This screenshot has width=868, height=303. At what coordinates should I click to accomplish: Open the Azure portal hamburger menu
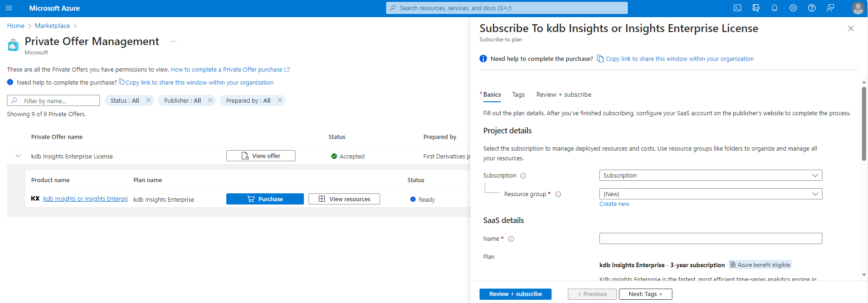coord(9,8)
